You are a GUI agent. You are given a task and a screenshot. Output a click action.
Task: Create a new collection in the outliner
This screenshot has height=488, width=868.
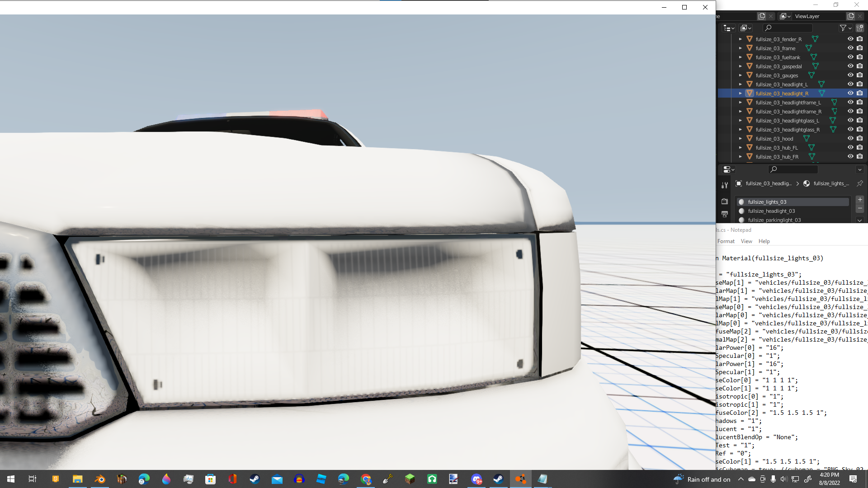tap(860, 28)
